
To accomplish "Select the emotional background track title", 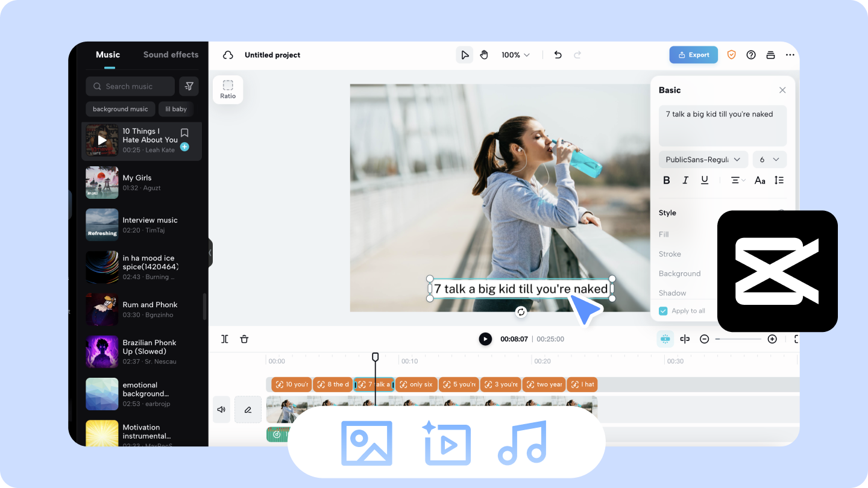I will (x=146, y=389).
